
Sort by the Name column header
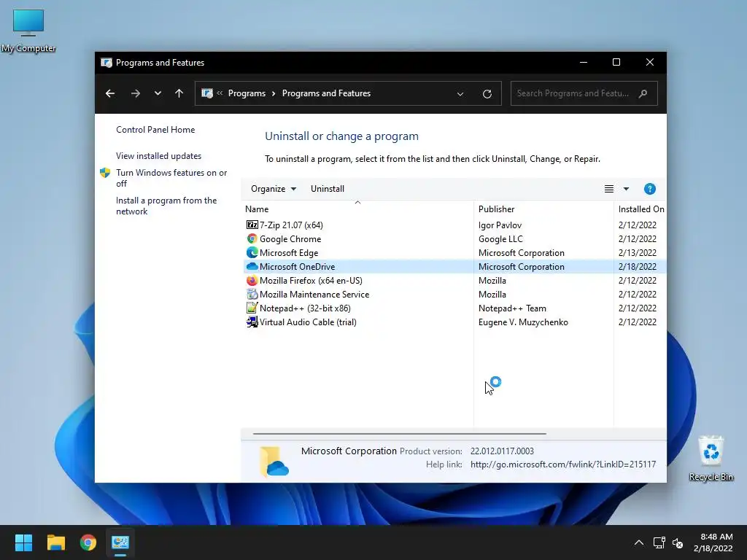[357, 209]
